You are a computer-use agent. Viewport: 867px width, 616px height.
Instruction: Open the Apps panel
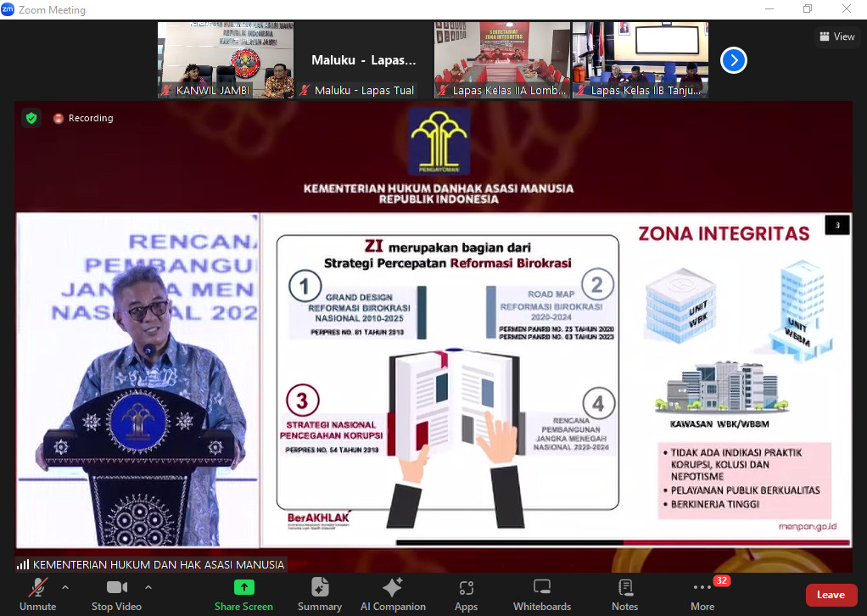[466, 595]
